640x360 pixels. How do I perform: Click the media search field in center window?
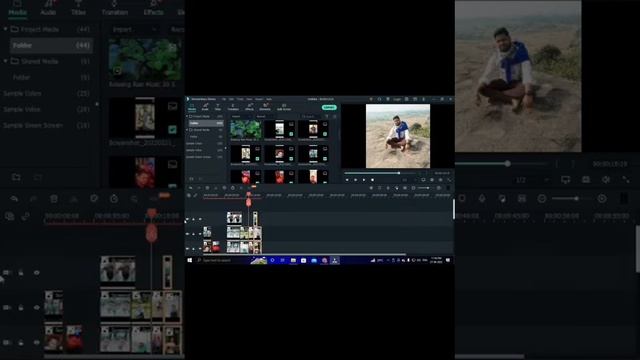(x=310, y=117)
